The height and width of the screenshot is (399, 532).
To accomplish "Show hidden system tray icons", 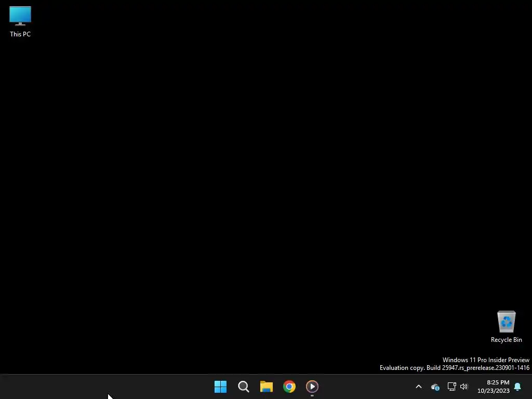I will [x=419, y=387].
